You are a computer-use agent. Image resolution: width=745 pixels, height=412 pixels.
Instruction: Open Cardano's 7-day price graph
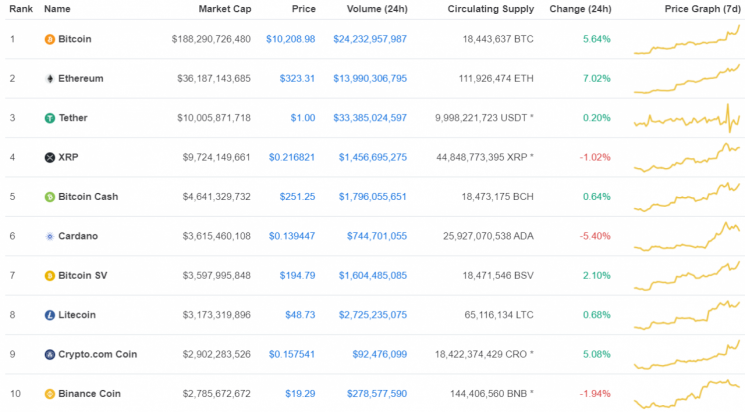pos(687,236)
